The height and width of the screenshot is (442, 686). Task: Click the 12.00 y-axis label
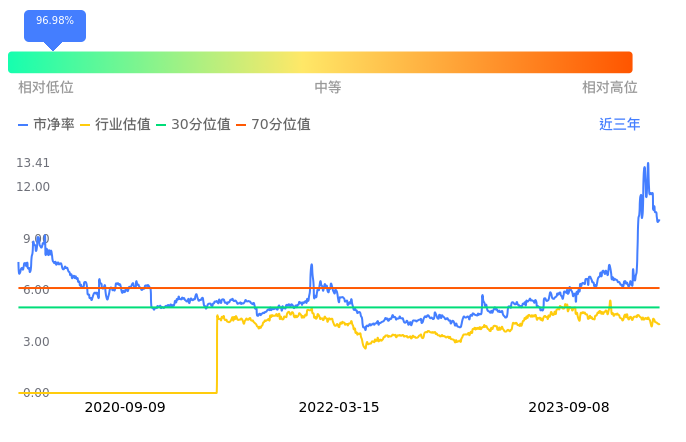(x=33, y=187)
